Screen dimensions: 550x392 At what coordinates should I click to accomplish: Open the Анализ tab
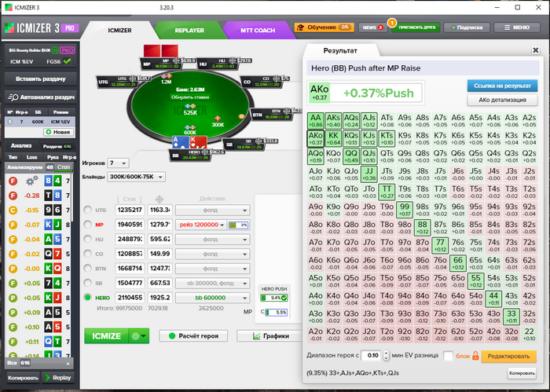point(21,146)
